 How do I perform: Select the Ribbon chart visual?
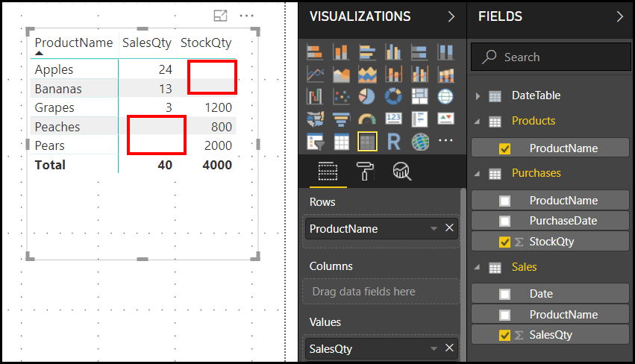pyautogui.click(x=445, y=75)
